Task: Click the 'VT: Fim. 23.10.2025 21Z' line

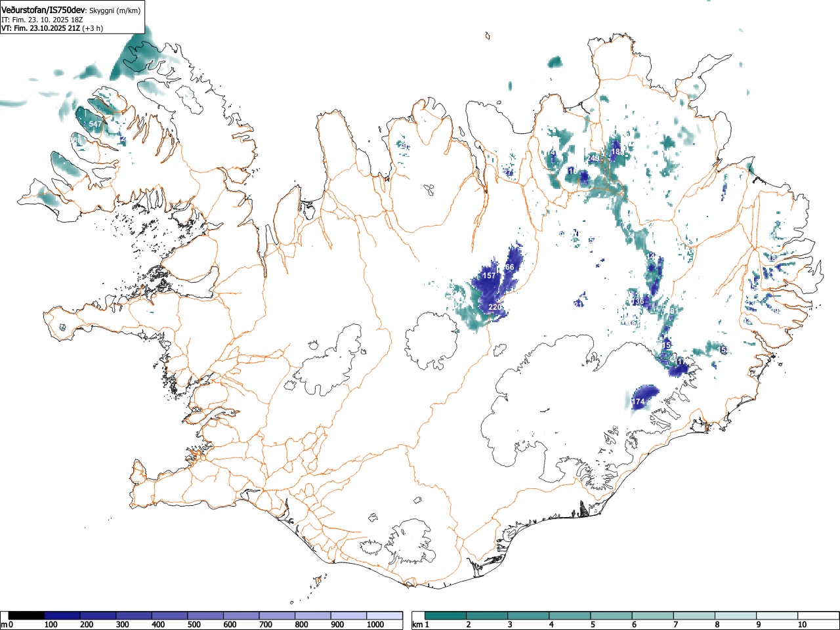Action: 41,28
